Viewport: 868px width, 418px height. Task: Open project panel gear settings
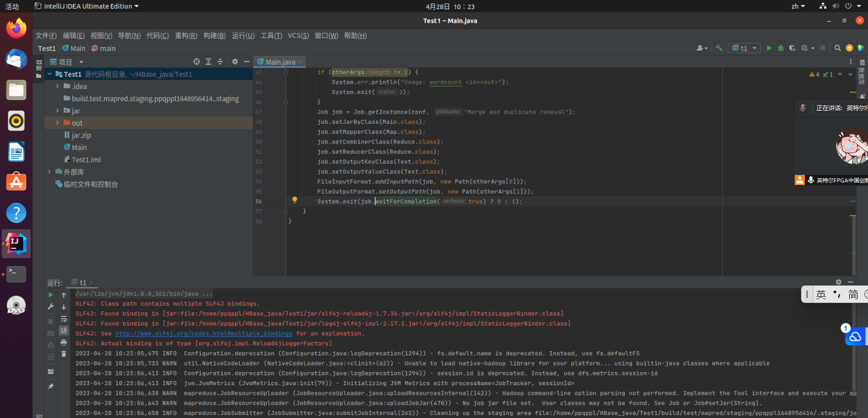click(x=235, y=62)
